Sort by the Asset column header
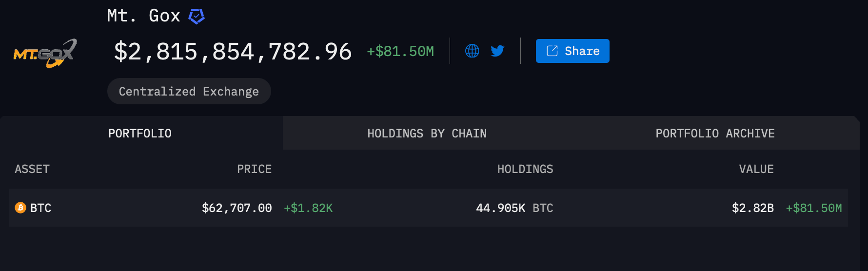Viewport: 868px width, 271px height. coord(32,169)
